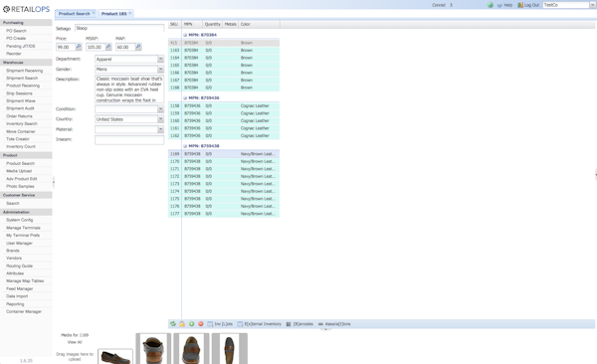
Task: Click the SKU column header
Action: pos(174,24)
